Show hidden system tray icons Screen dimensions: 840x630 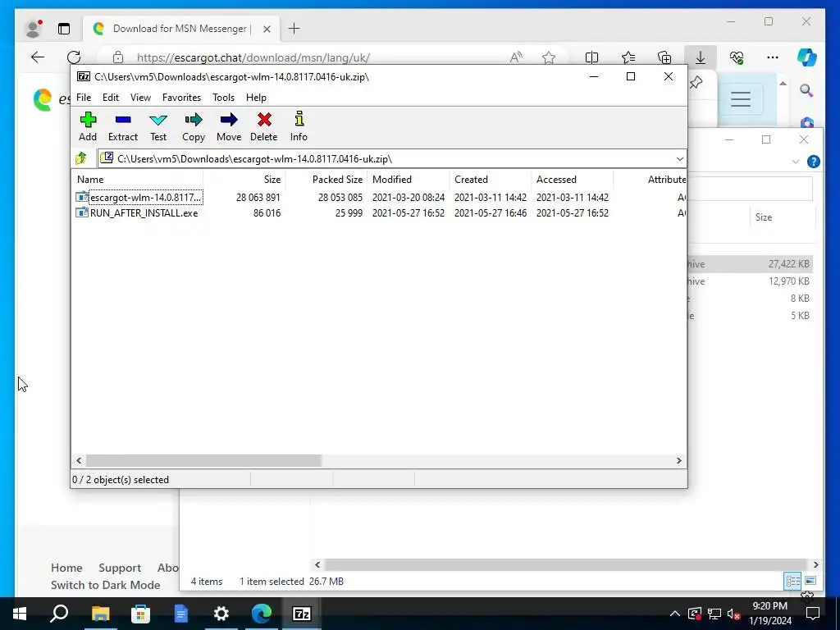tap(675, 614)
